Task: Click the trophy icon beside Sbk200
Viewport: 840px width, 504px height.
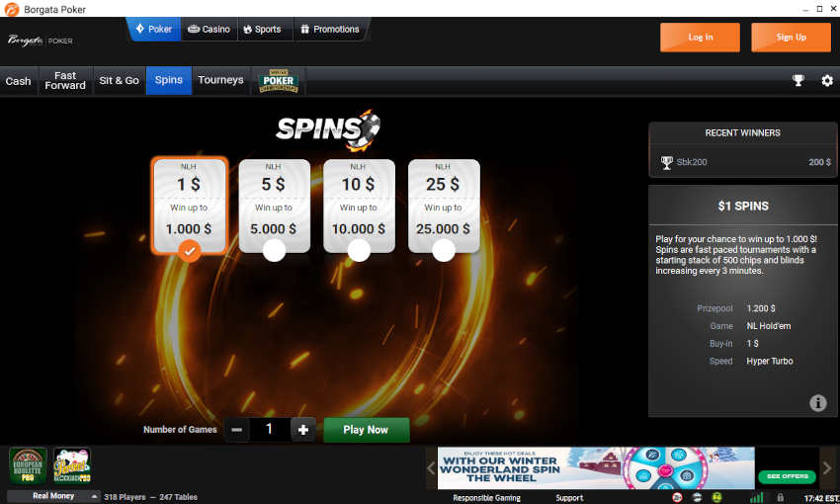Action: pyautogui.click(x=666, y=162)
